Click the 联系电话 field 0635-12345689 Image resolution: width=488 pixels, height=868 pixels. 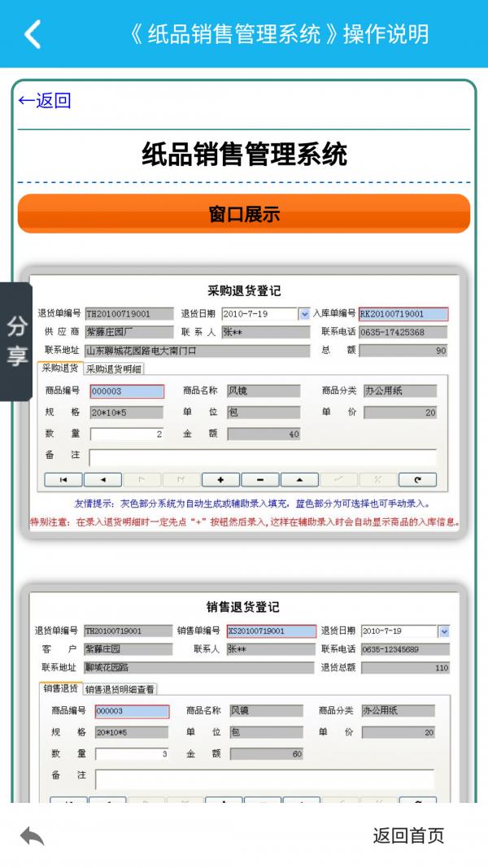tap(406, 649)
